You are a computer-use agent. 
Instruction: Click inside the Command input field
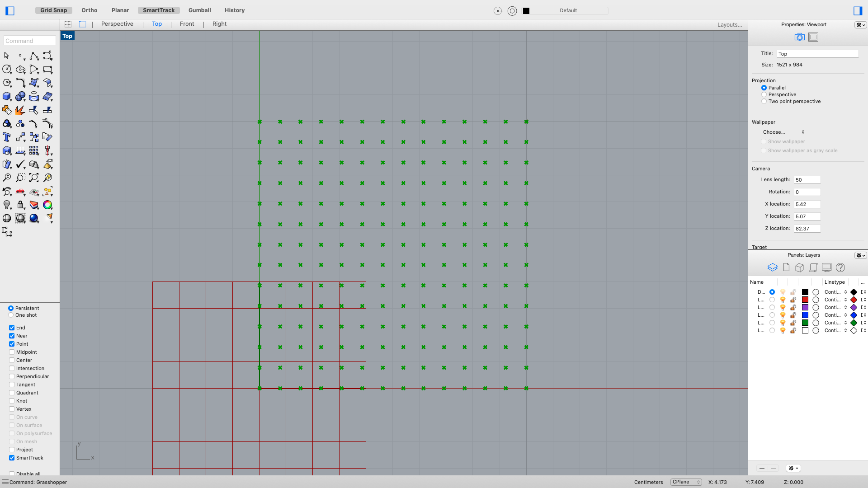click(x=29, y=40)
